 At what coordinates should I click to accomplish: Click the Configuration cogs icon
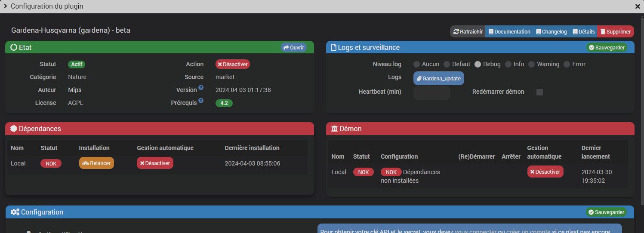pyautogui.click(x=15, y=212)
